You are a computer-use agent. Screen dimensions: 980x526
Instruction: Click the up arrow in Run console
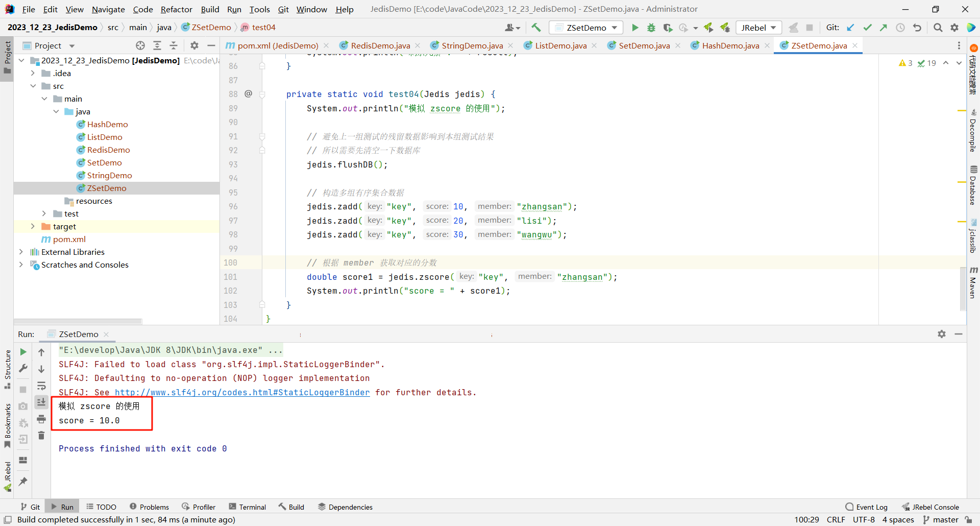tap(41, 352)
